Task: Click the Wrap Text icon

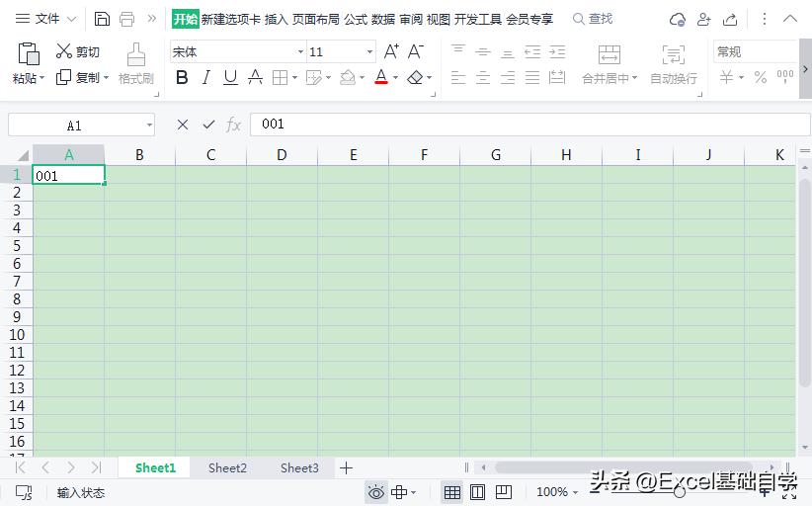Action: (x=674, y=54)
